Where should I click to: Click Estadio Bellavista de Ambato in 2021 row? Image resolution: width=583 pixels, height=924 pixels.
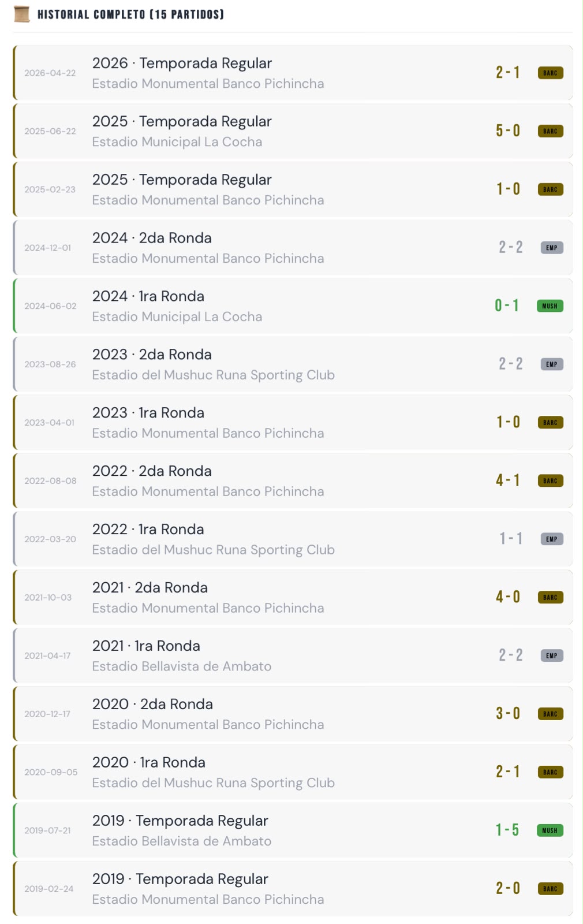pos(182,666)
